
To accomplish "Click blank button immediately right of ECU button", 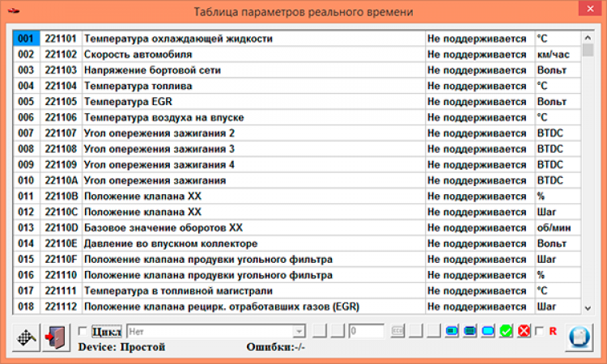I will click(416, 331).
